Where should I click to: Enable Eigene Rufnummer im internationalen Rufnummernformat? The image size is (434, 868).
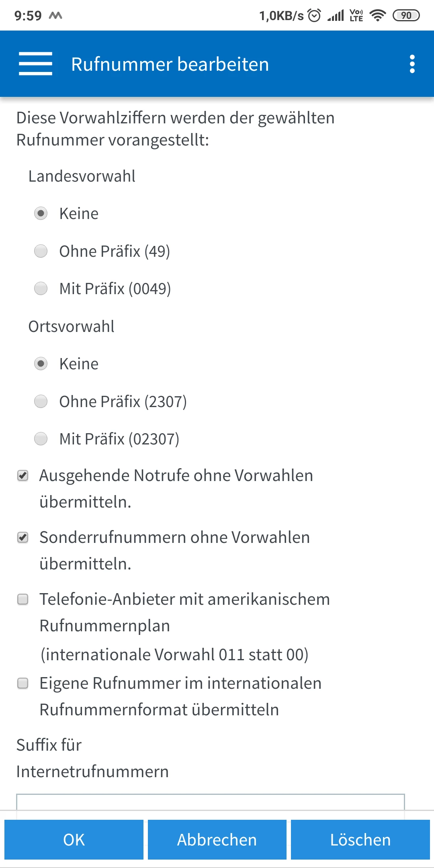point(23,683)
